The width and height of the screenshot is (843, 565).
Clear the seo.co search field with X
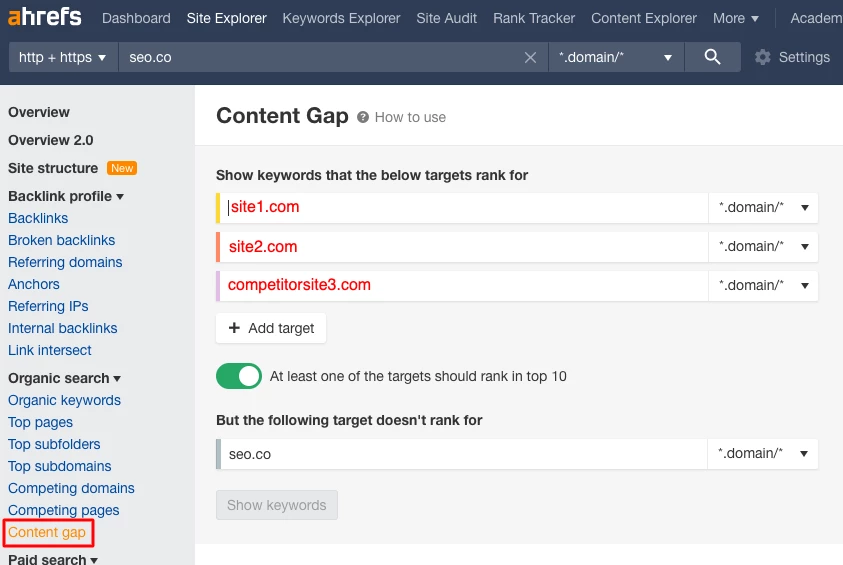(530, 58)
